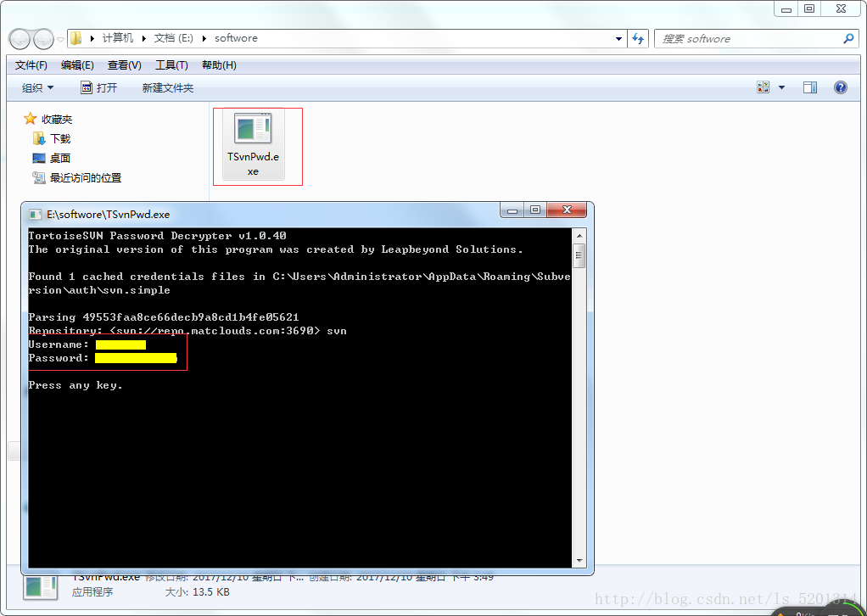Click the details pane TSvnPwd.exe thumbnail

coord(41,587)
